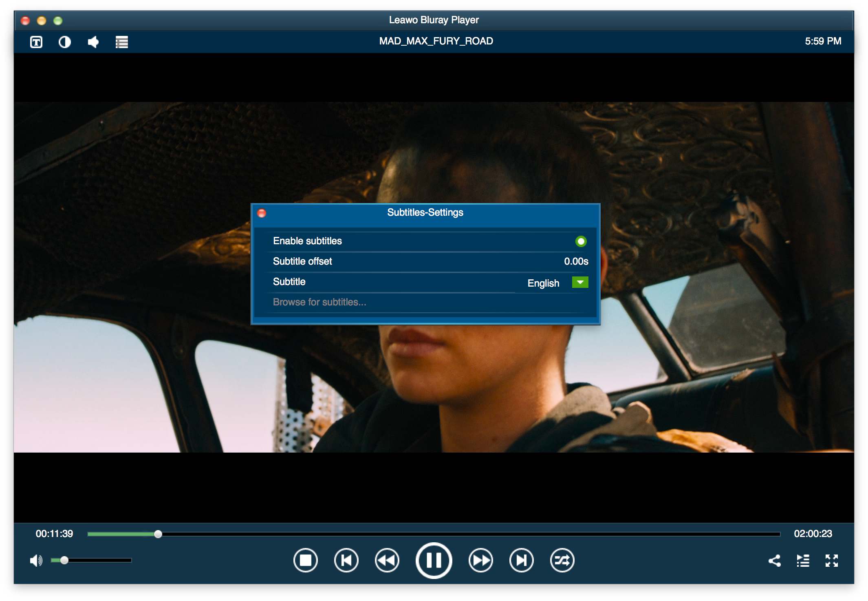This screenshot has height=601, width=868.
Task: Enter fullscreen mode
Action: point(831,561)
